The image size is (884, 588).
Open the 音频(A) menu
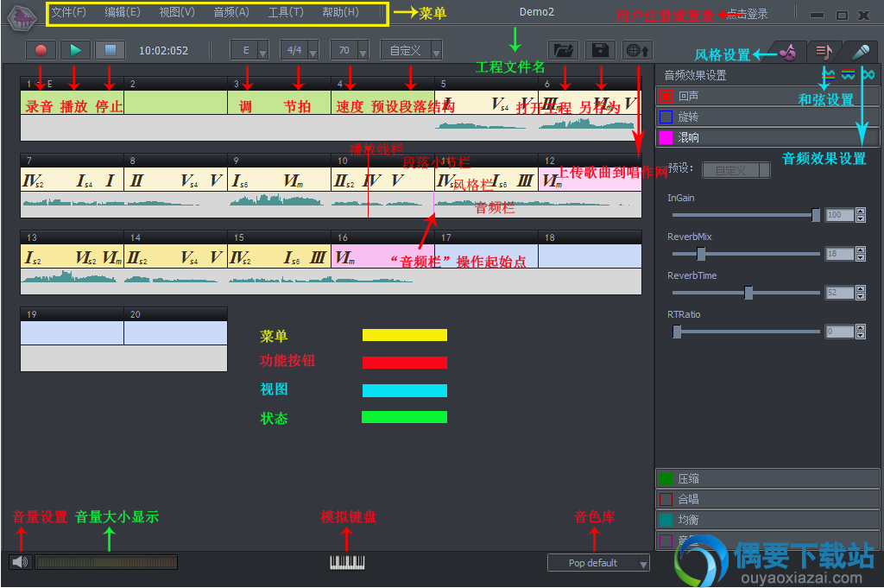tap(231, 12)
